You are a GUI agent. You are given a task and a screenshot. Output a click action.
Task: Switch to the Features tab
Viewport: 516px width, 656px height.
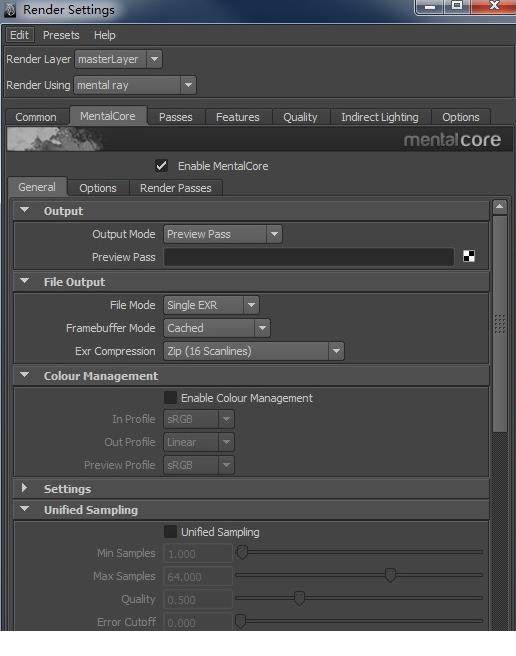pos(238,117)
